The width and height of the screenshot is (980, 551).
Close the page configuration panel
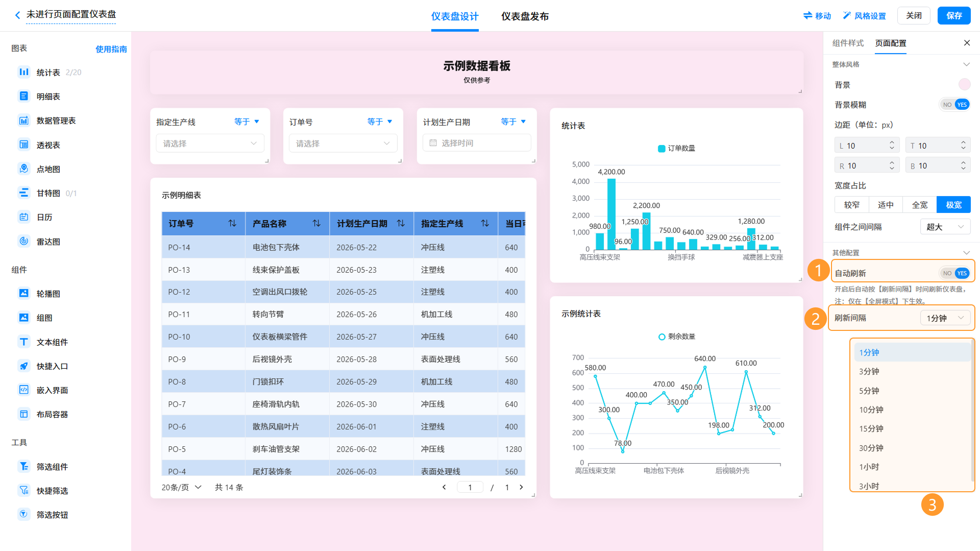click(x=967, y=43)
